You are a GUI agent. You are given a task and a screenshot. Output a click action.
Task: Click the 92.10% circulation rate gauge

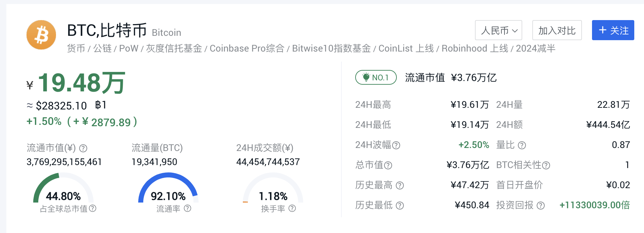pos(168,188)
